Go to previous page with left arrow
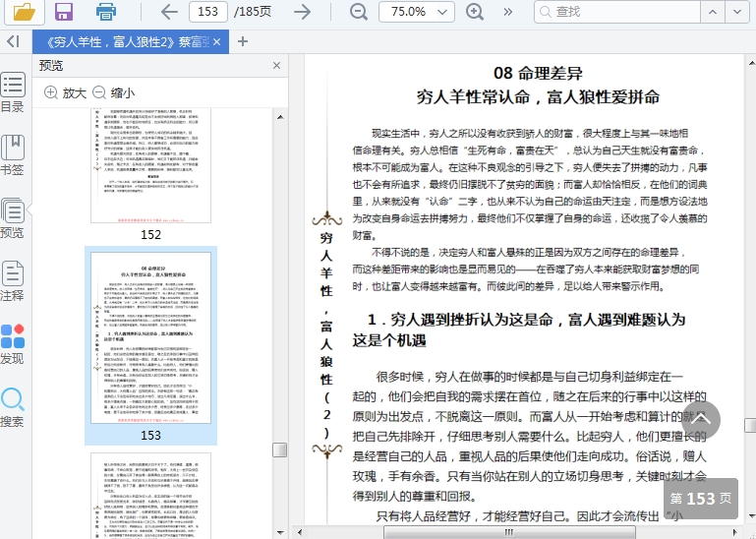This screenshot has width=756, height=539. point(169,12)
